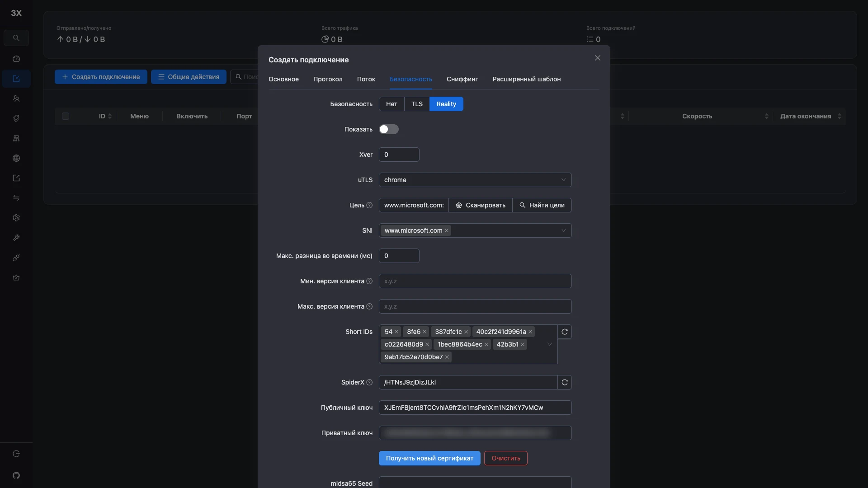Click the sidebar search icon
The height and width of the screenshot is (488, 868).
[16, 38]
